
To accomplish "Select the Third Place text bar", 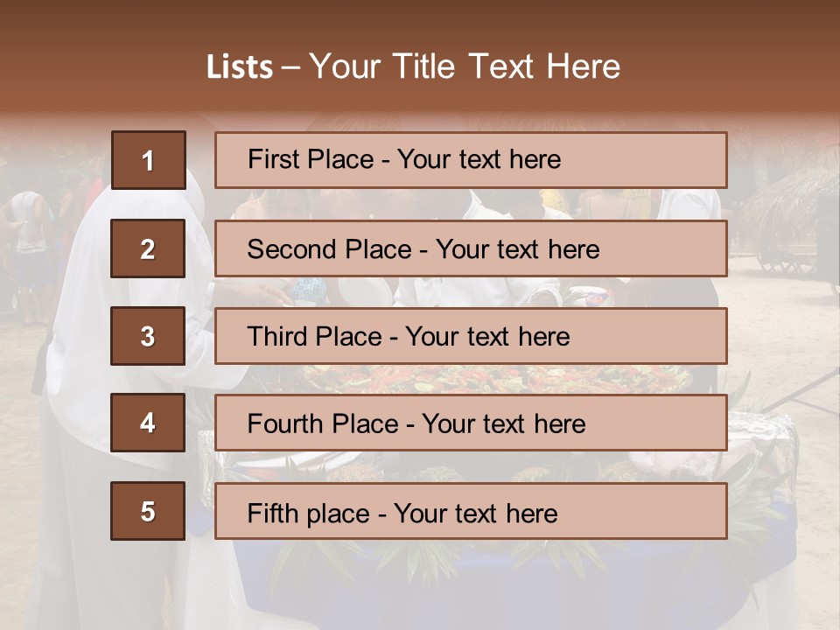I will pyautogui.click(x=471, y=336).
